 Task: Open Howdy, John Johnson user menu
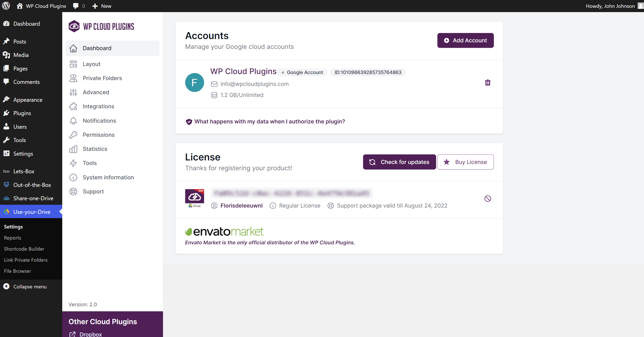click(610, 6)
